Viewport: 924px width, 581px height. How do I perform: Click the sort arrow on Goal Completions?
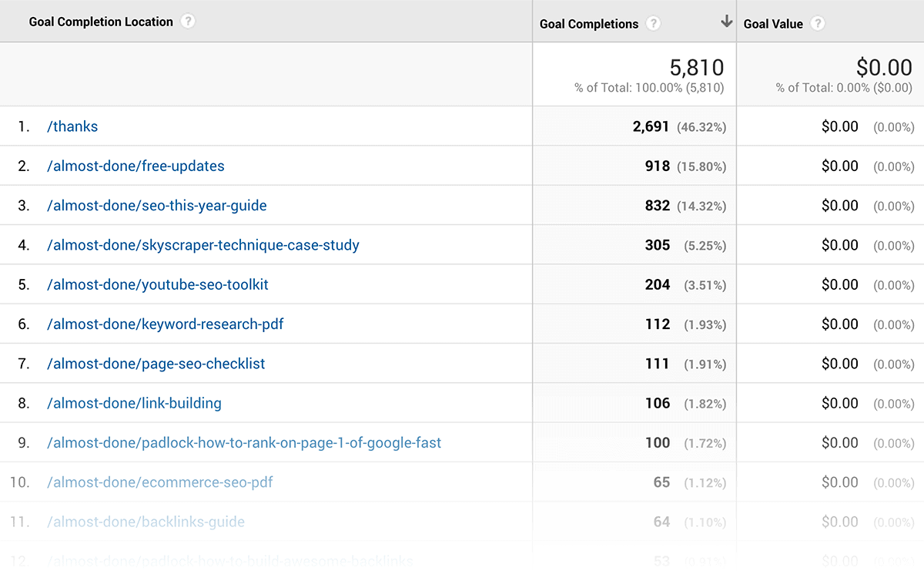(725, 22)
